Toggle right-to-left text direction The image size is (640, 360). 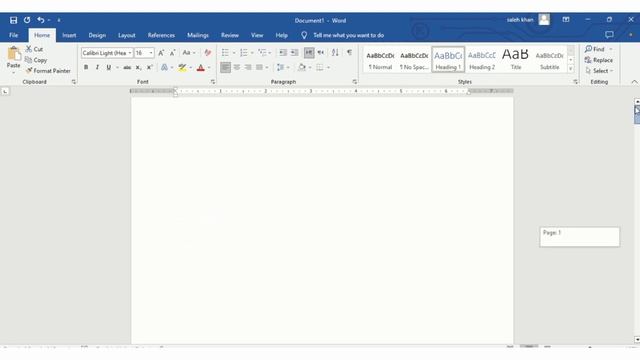point(321,53)
